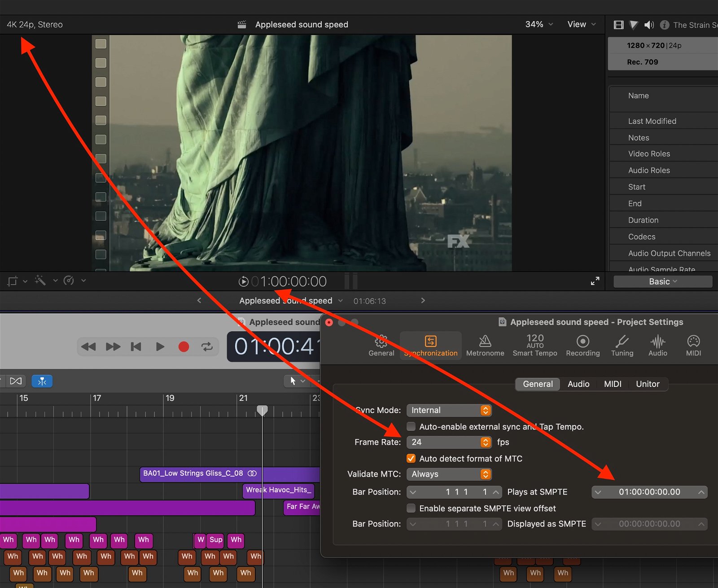Open the Metronome settings pane

(x=485, y=345)
